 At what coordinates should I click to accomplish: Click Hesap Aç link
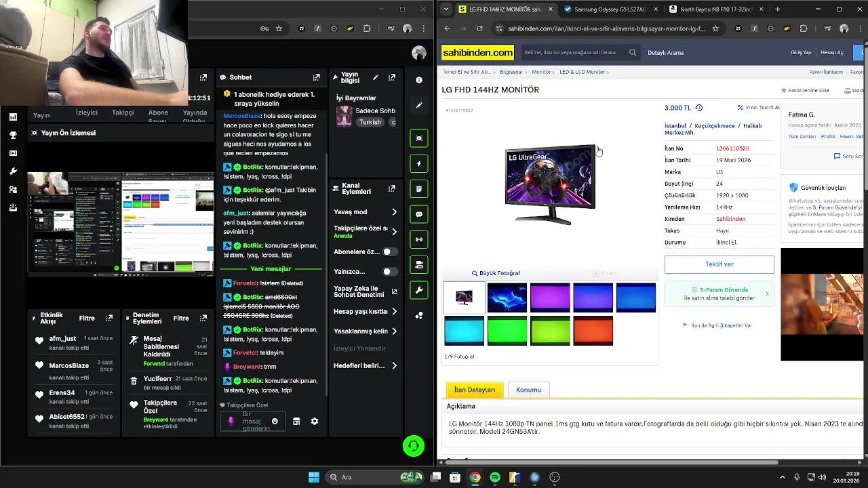pyautogui.click(x=832, y=53)
